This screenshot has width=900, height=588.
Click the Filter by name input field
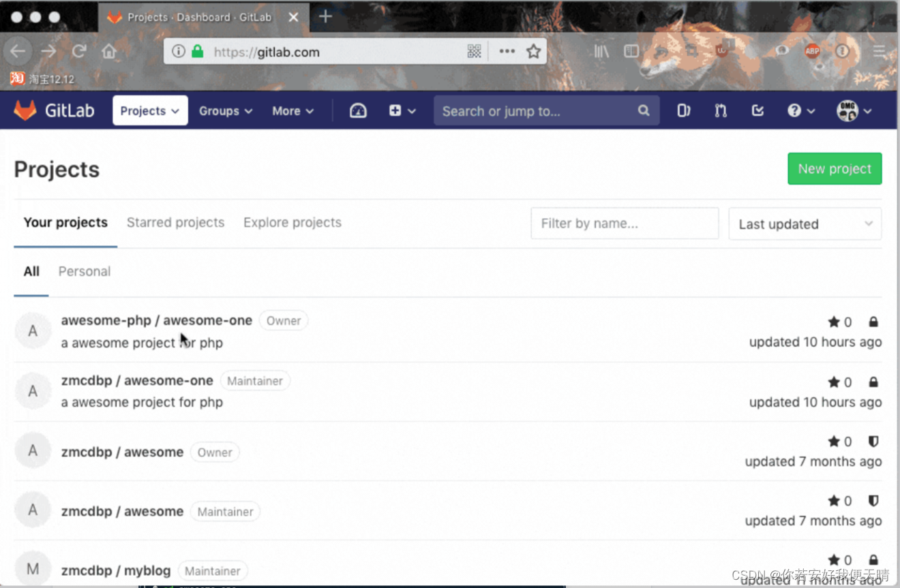click(x=624, y=223)
